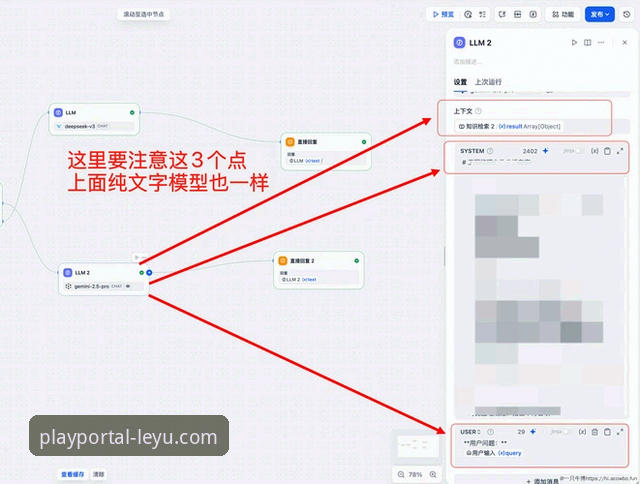Click the canvas minimap thumbnail
Image resolution: width=640 pixels, height=484 pixels.
(418, 446)
